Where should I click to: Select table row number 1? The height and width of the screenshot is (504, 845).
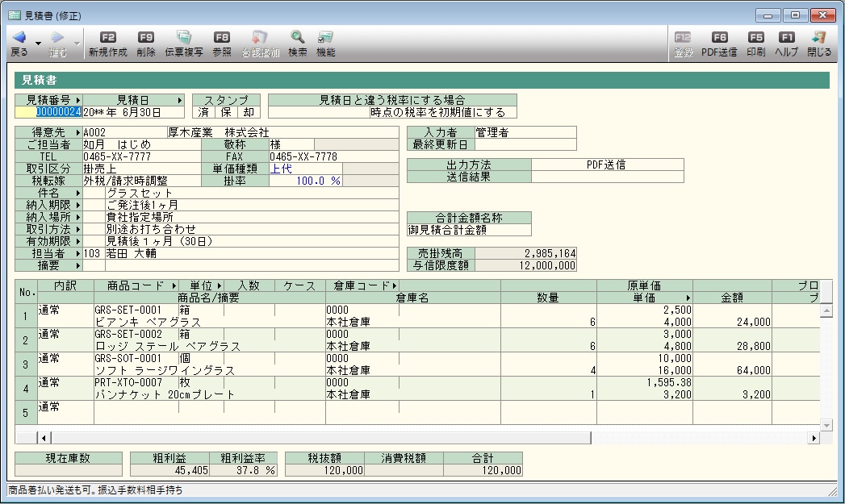[x=25, y=316]
